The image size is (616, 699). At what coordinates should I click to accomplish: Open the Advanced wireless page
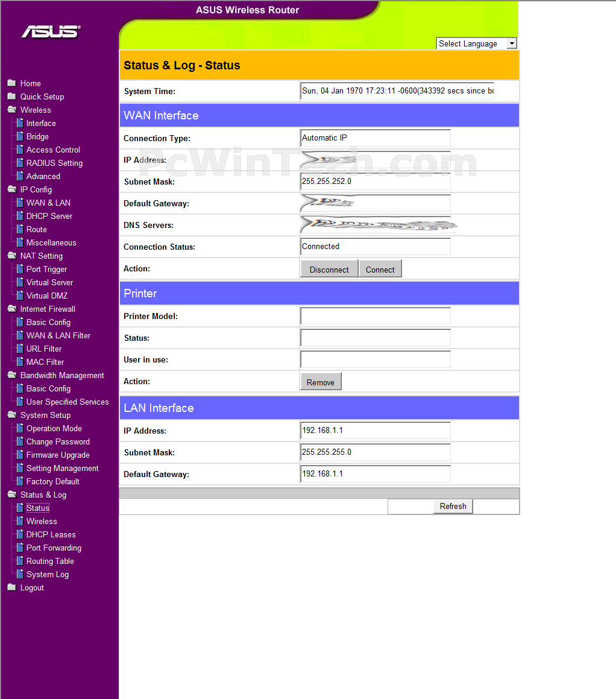43,177
